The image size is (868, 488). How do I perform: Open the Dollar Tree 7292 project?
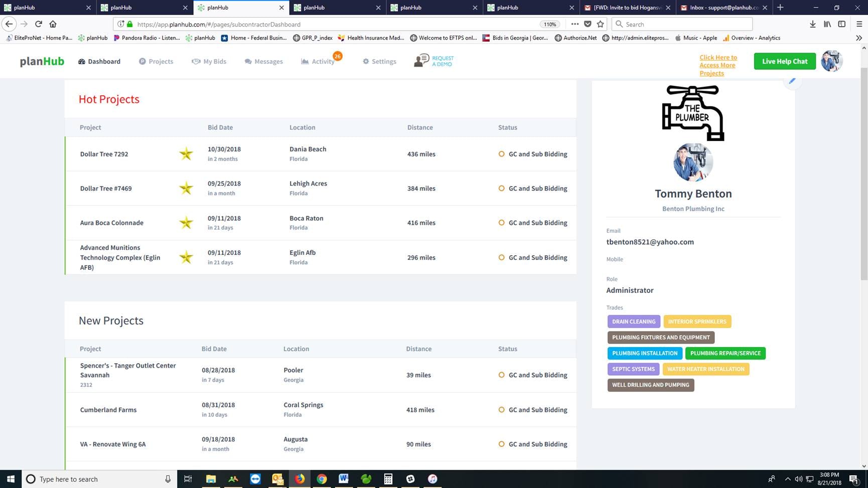(x=104, y=154)
